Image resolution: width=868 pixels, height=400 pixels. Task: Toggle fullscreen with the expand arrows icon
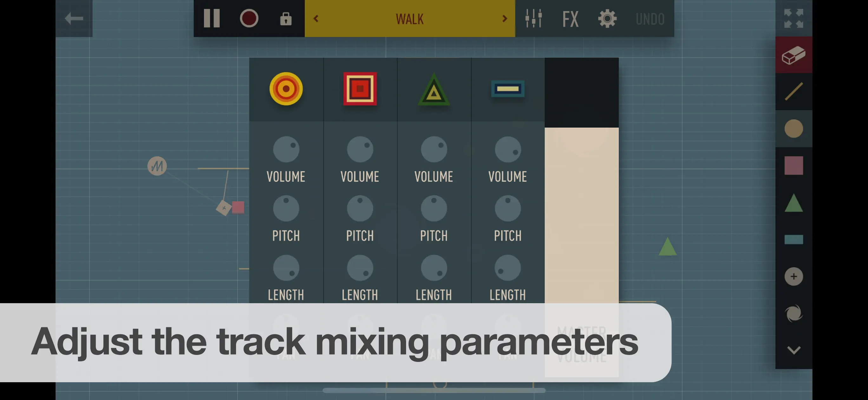click(x=793, y=18)
